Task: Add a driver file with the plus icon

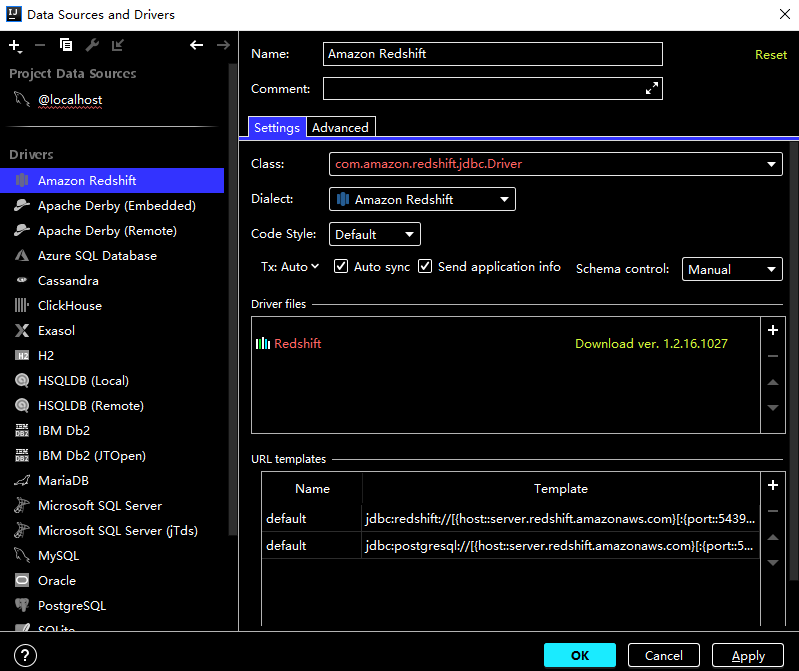Action: (x=773, y=330)
